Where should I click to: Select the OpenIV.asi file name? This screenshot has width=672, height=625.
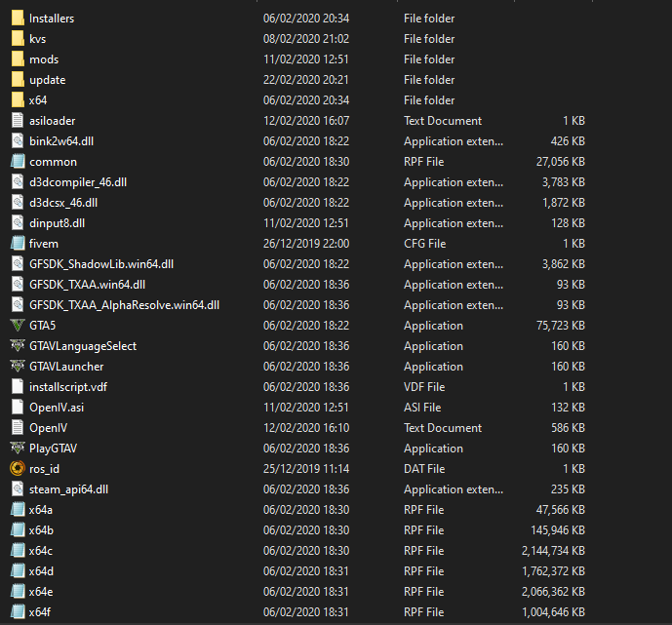(56, 408)
